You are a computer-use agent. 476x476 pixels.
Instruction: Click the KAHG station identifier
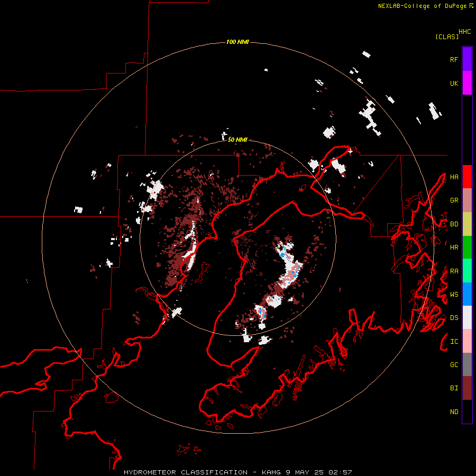click(271, 472)
